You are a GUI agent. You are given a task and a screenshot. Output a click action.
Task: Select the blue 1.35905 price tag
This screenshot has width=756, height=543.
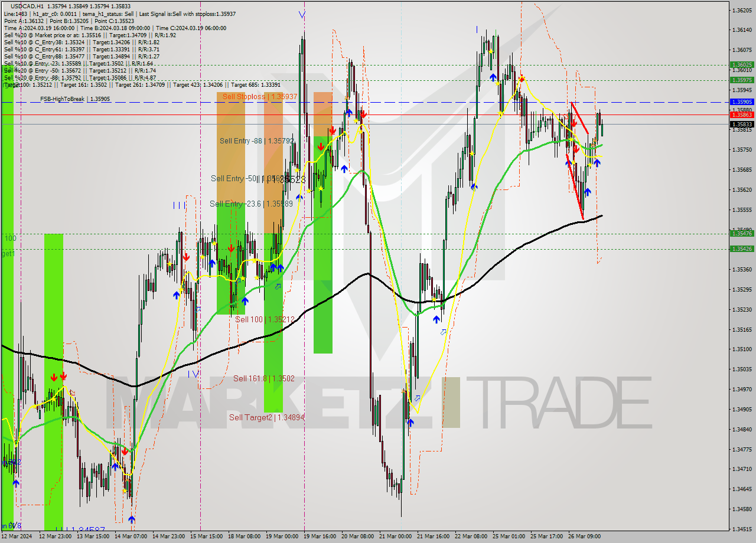pyautogui.click(x=741, y=102)
